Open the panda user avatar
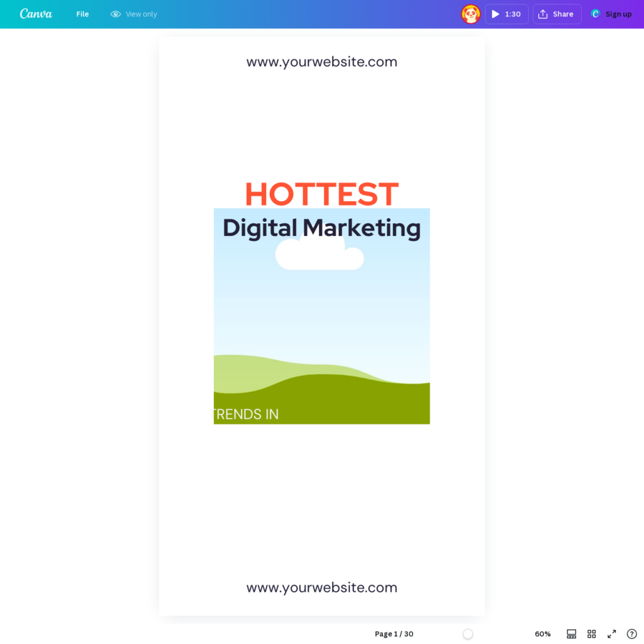 point(470,14)
